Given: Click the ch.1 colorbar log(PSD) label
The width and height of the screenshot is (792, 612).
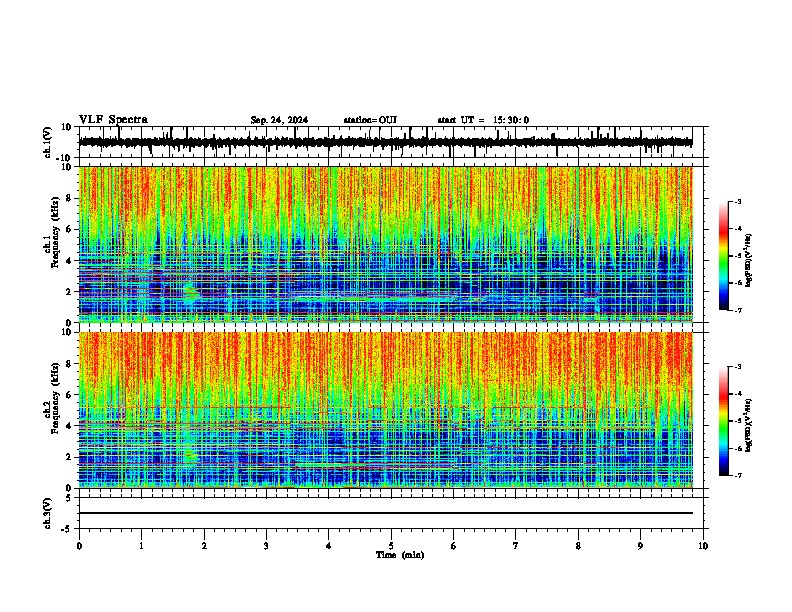Looking at the screenshot, I should click(749, 261).
